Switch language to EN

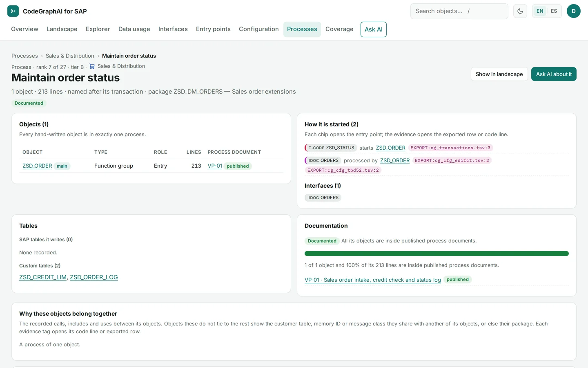tap(540, 11)
